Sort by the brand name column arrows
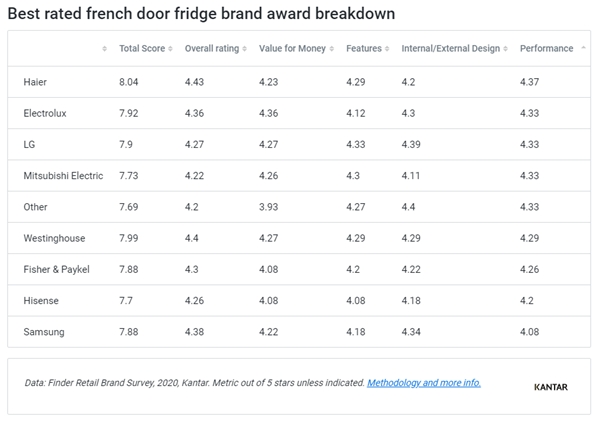The image size is (600, 421). [105, 49]
